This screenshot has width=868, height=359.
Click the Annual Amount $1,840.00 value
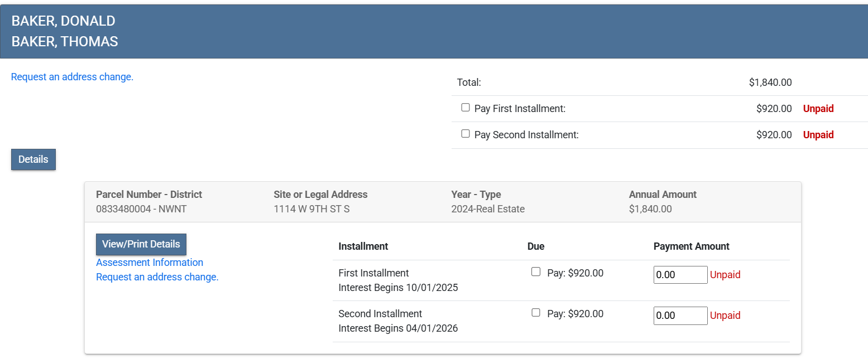tap(650, 210)
